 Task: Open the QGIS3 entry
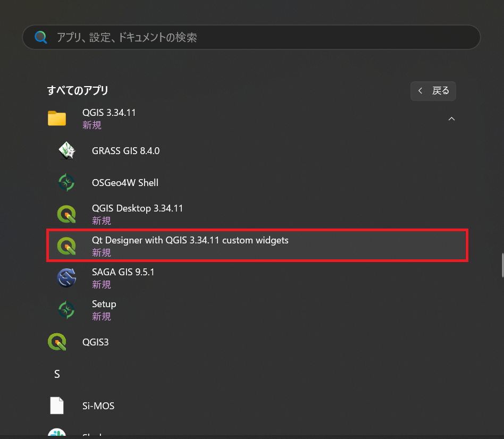257,342
